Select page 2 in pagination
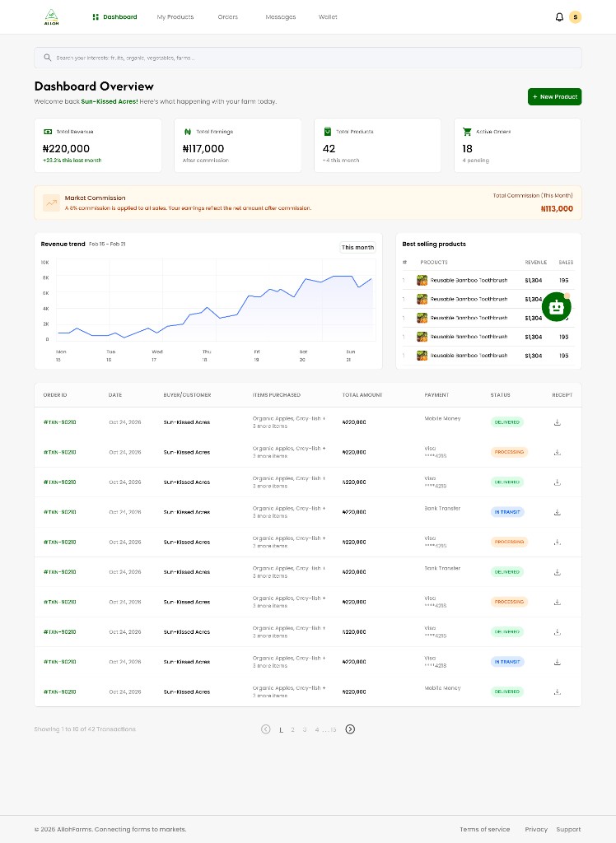Viewport: 616px width, 843px height. tap(292, 729)
